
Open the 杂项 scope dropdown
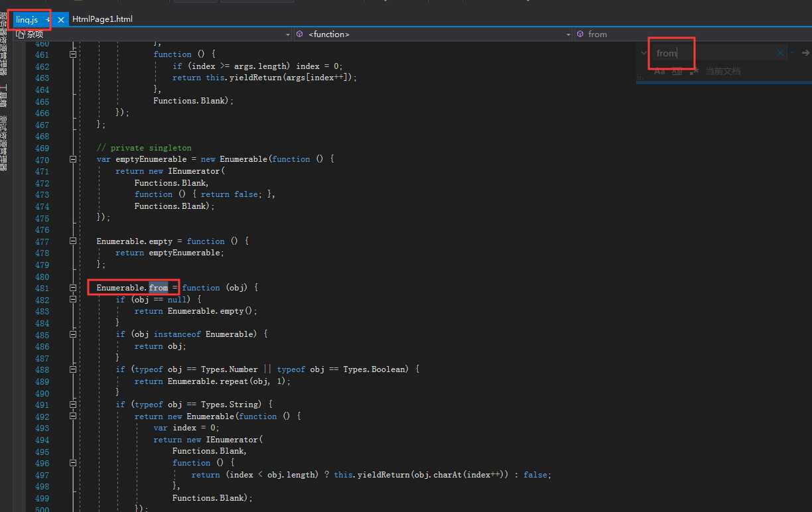153,34
